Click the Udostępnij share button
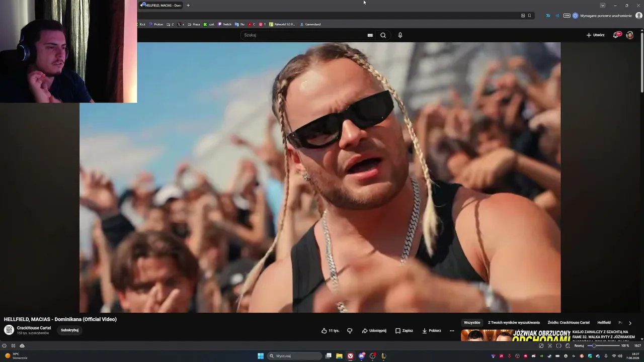The image size is (644, 362). pyautogui.click(x=374, y=331)
